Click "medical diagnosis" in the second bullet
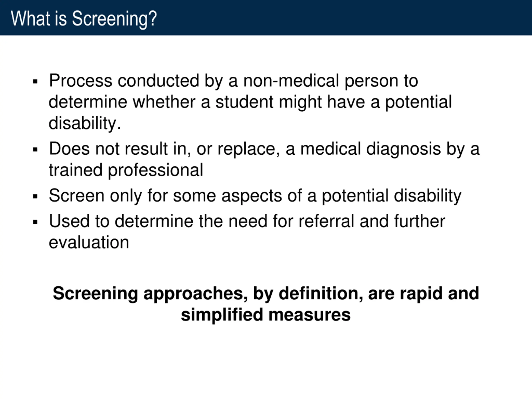This screenshot has height=399, width=532. (x=371, y=149)
